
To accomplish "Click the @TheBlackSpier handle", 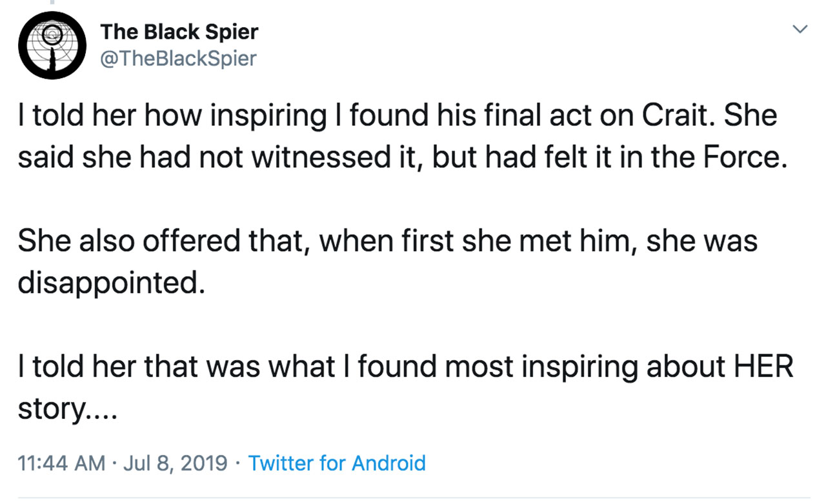I will click(x=178, y=59).
